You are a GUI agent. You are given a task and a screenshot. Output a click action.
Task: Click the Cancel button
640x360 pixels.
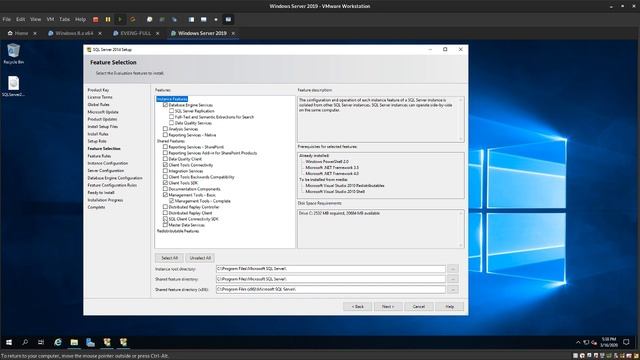pyautogui.click(x=419, y=307)
